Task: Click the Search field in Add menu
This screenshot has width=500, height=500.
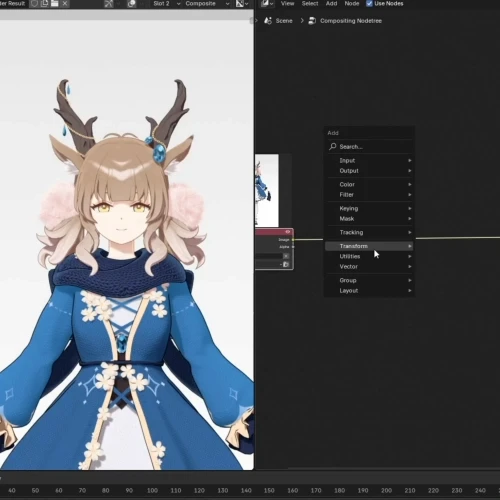Action: click(369, 147)
